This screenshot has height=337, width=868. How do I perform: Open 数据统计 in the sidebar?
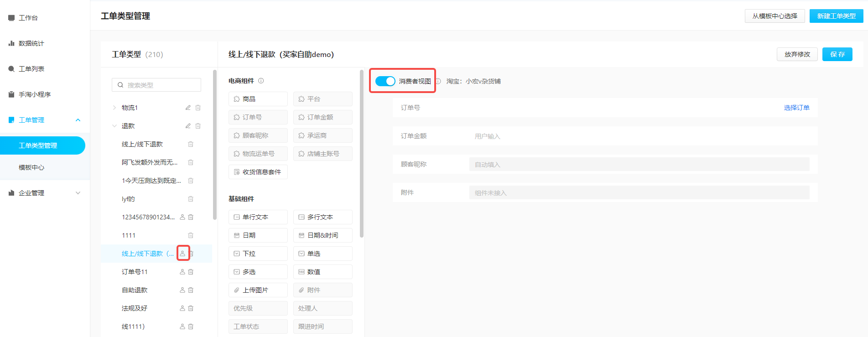click(31, 43)
